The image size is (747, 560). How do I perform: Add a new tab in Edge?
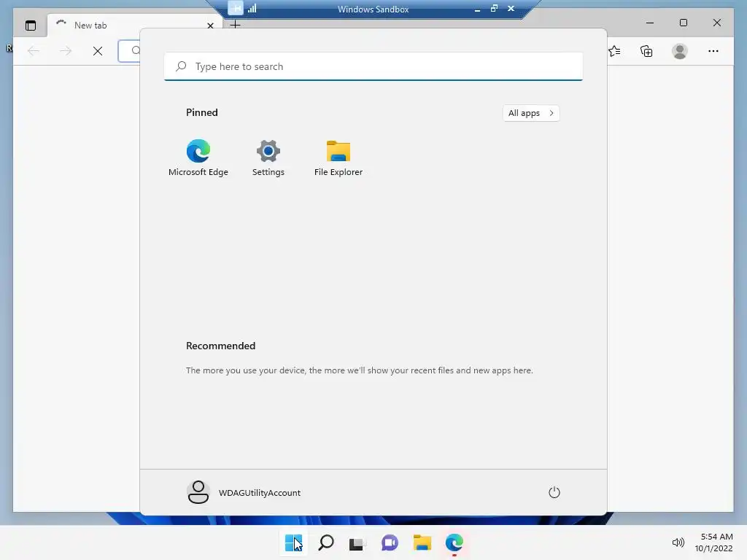click(236, 25)
